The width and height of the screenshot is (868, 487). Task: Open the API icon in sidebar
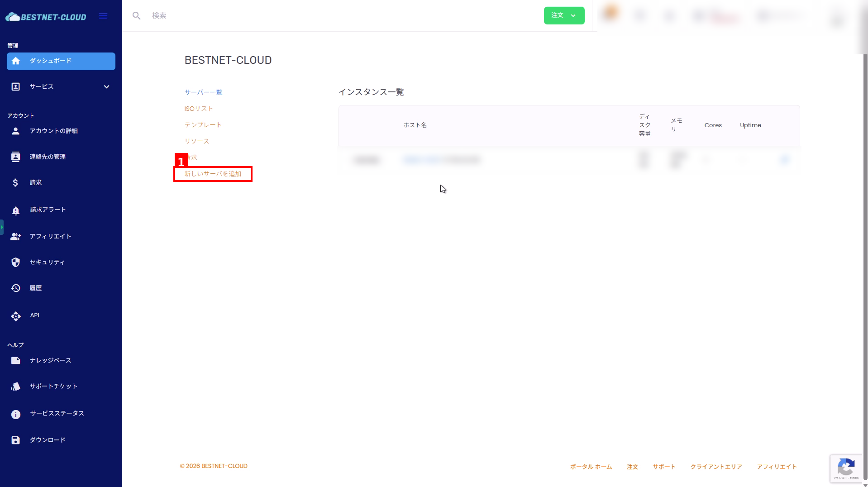point(16,316)
